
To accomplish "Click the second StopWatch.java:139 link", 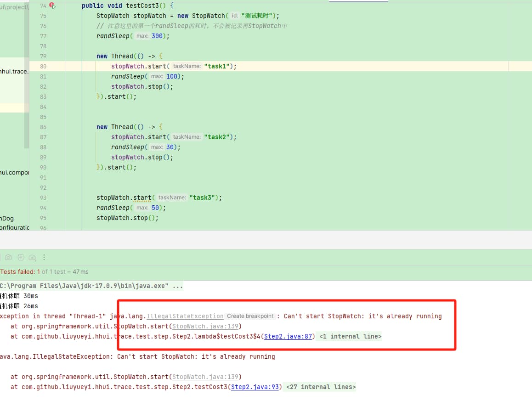I will click(x=205, y=377).
